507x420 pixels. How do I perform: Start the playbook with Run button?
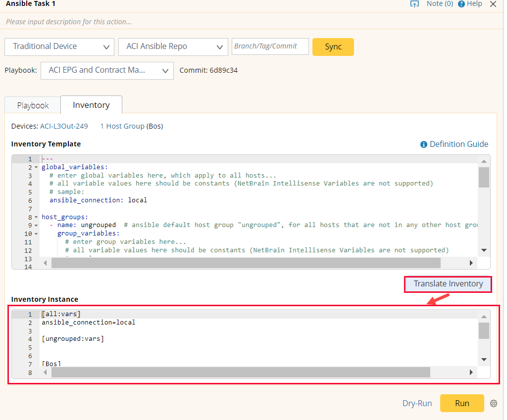[461, 403]
